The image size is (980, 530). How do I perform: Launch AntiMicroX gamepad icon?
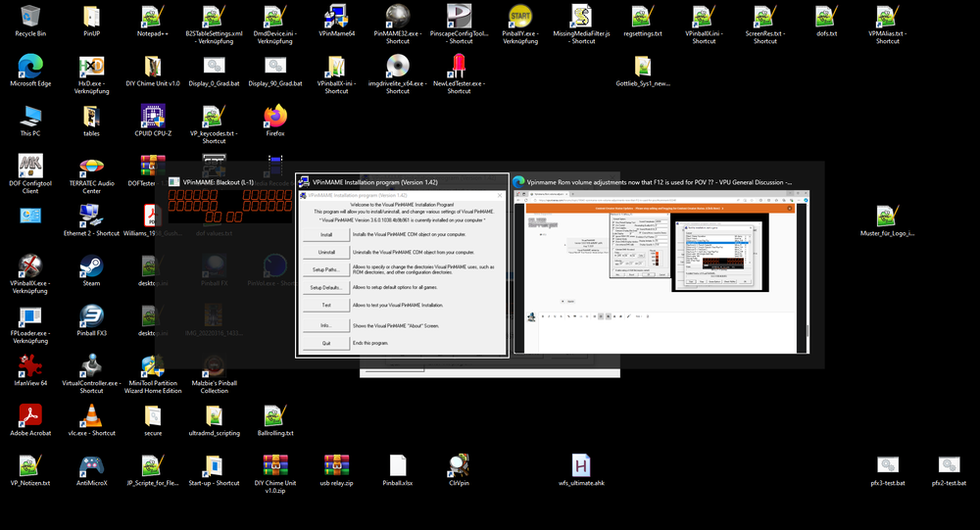tap(91, 466)
